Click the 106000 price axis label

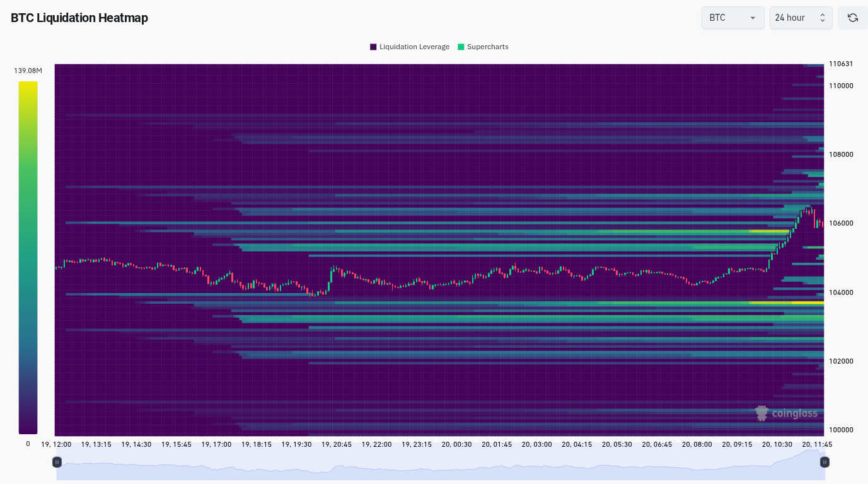(841, 223)
